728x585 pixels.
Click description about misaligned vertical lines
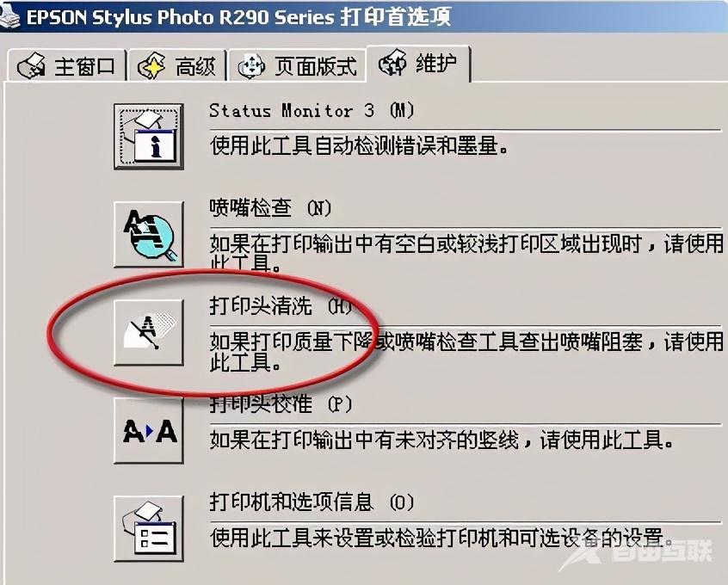click(441, 440)
